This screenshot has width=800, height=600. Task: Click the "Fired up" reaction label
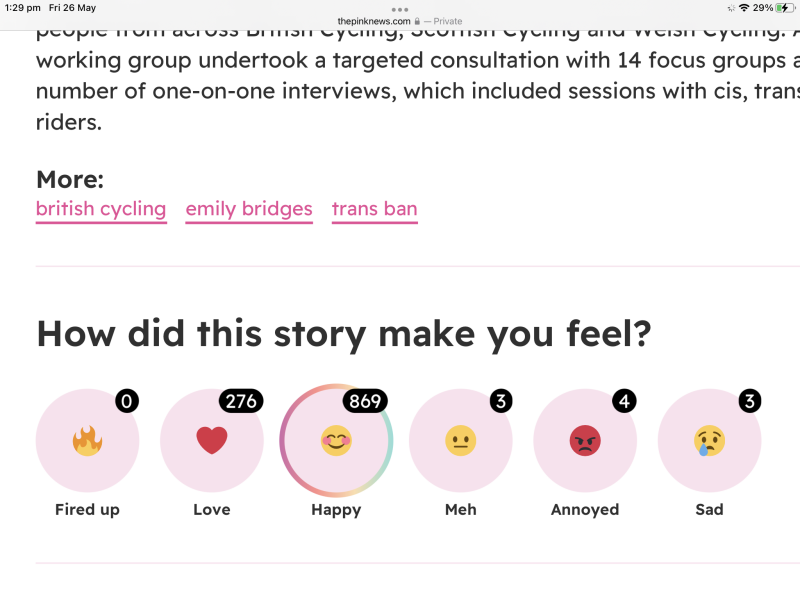point(87,509)
